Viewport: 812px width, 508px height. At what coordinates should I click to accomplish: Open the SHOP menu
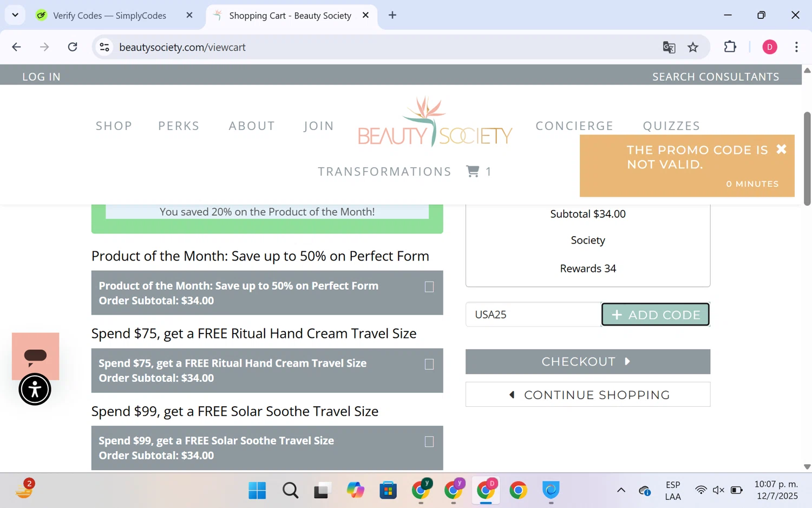point(114,126)
